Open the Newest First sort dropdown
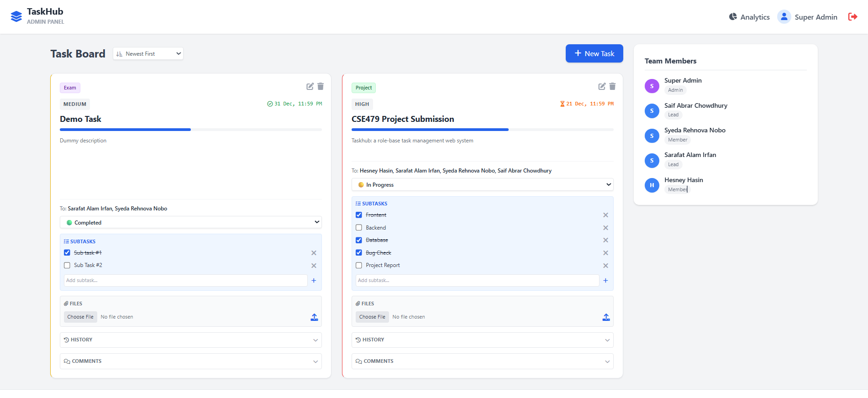Screen dimensions: 868x398 pyautogui.click(x=148, y=54)
